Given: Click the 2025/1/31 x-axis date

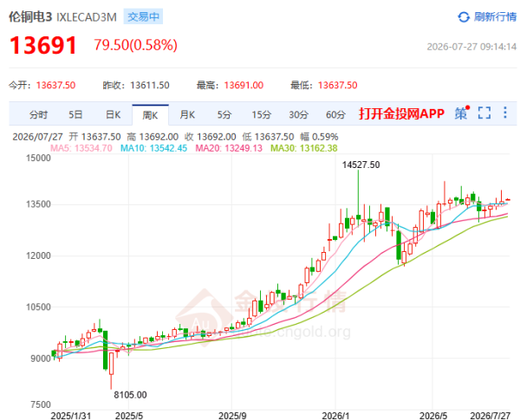Looking at the screenshot, I should 71,416.
